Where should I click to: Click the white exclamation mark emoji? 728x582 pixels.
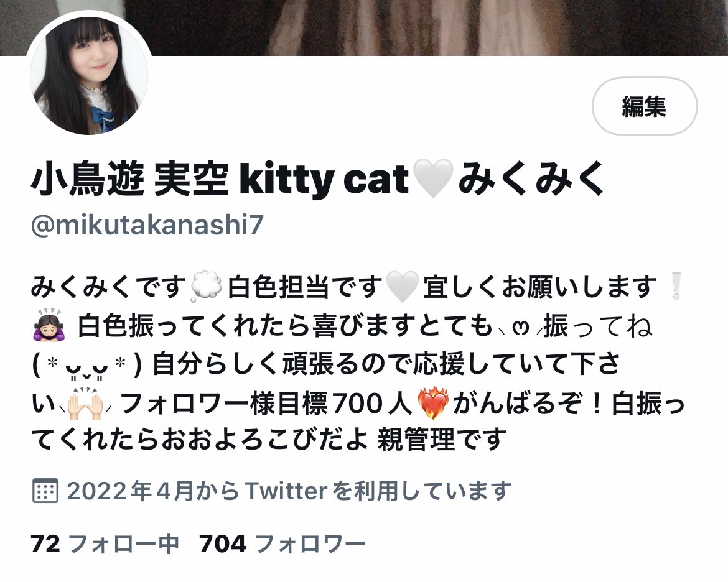pyautogui.click(x=676, y=287)
